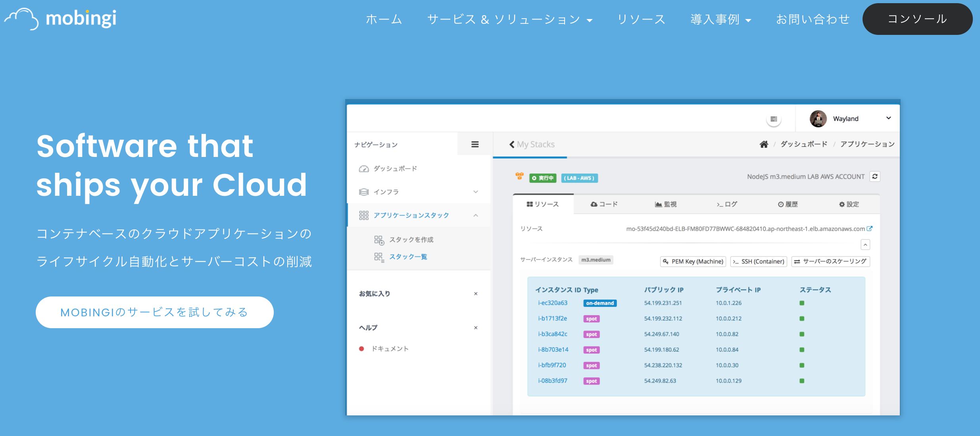
Task: Click private IP 10.0.0.212
Action: click(729, 319)
